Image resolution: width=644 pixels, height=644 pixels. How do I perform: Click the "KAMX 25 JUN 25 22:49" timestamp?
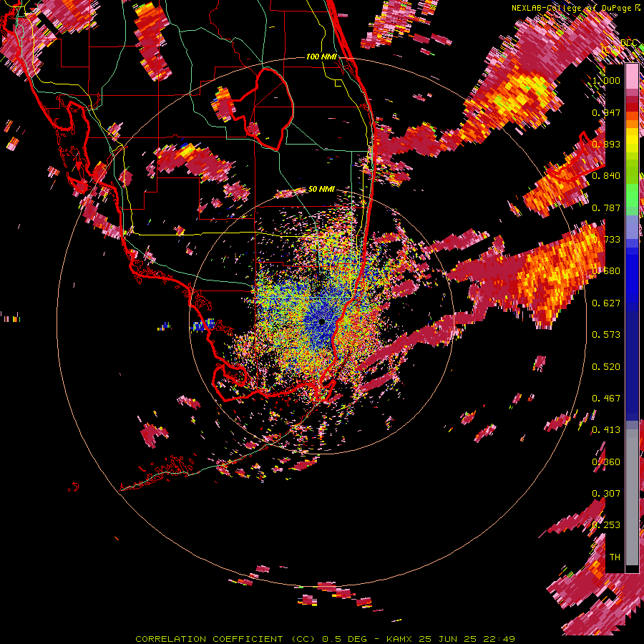pyautogui.click(x=451, y=639)
